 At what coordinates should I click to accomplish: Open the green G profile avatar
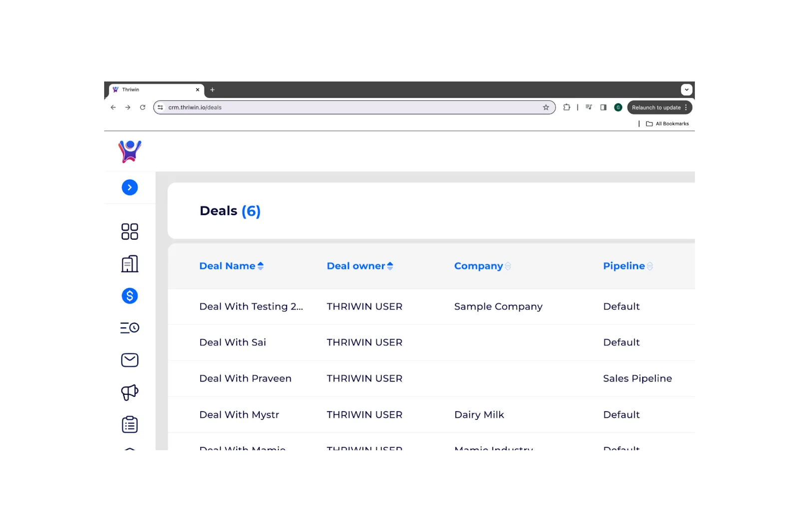(x=618, y=107)
